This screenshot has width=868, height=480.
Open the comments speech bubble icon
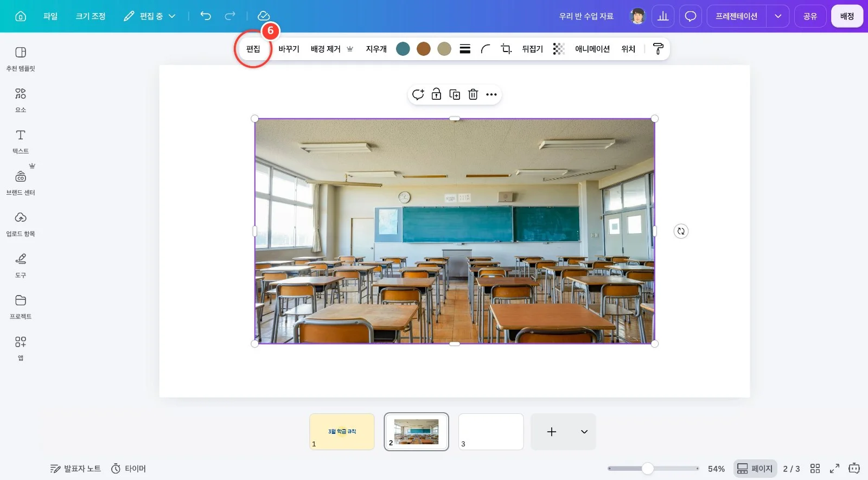690,16
